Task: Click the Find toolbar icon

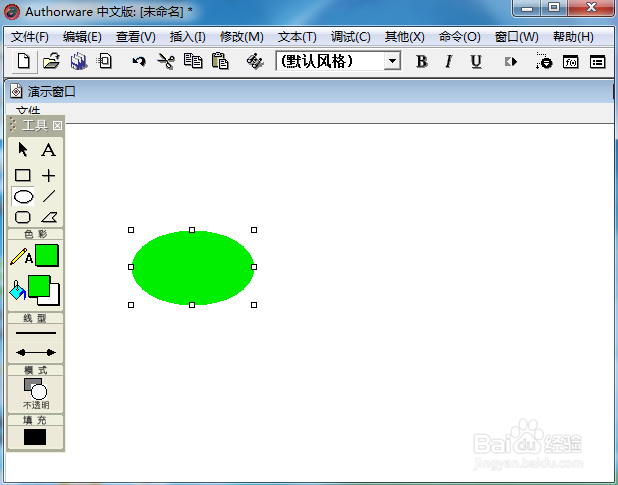Action: [x=255, y=61]
